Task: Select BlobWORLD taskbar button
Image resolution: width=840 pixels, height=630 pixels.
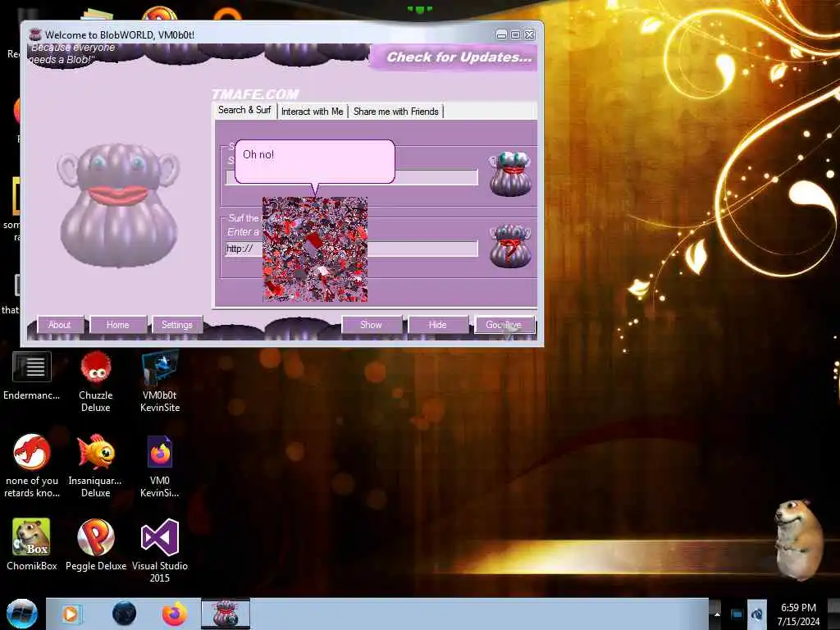Action: 226,614
